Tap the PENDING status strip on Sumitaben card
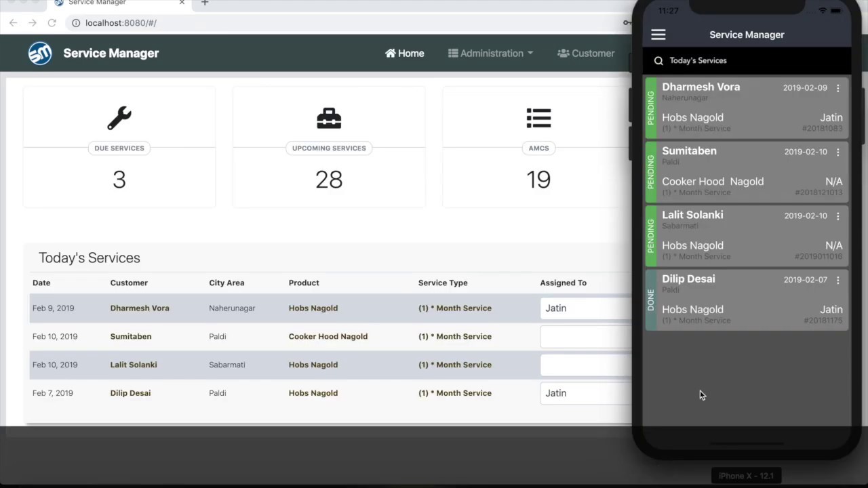The width and height of the screenshot is (868, 488). [651, 171]
